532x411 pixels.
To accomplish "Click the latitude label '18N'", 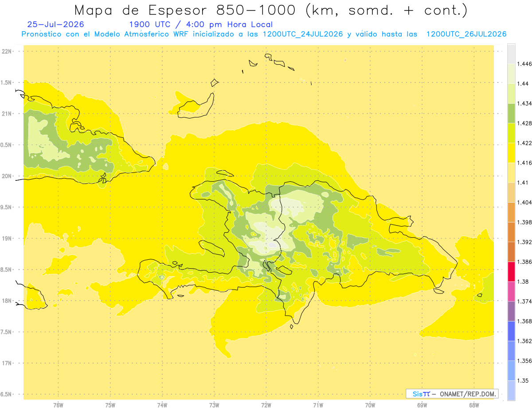I will pyautogui.click(x=6, y=301).
